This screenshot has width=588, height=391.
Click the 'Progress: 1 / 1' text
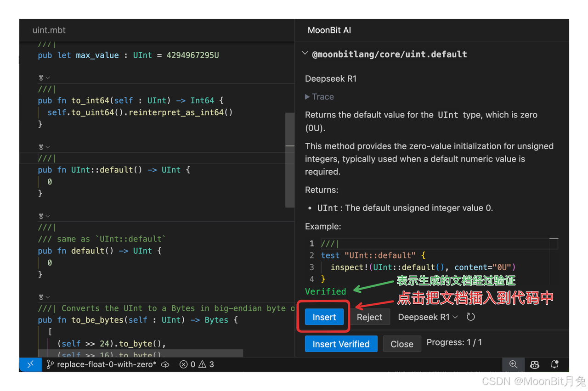point(454,342)
